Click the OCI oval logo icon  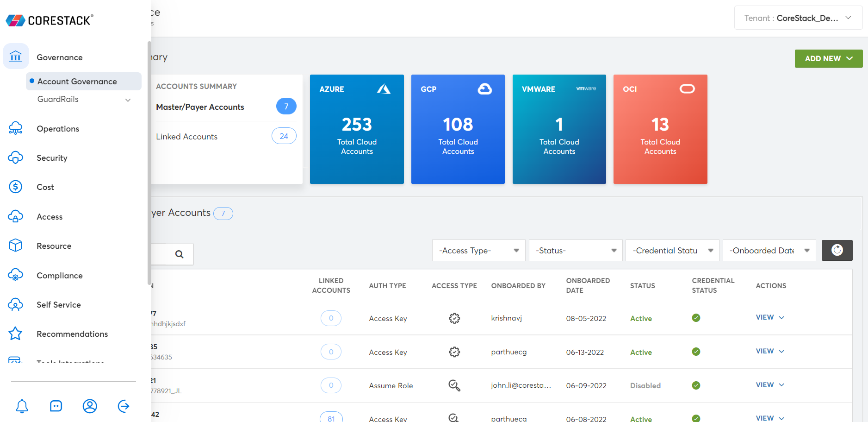click(x=687, y=88)
